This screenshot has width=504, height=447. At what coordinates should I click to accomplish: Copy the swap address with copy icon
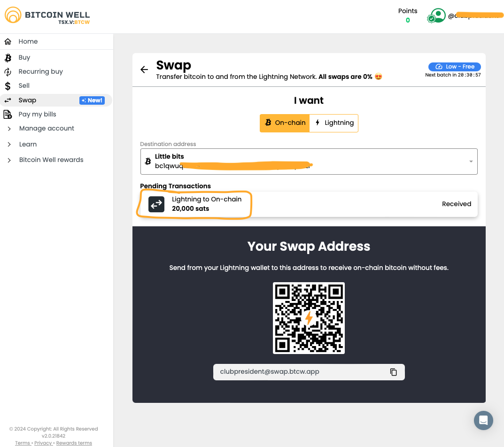click(x=393, y=372)
